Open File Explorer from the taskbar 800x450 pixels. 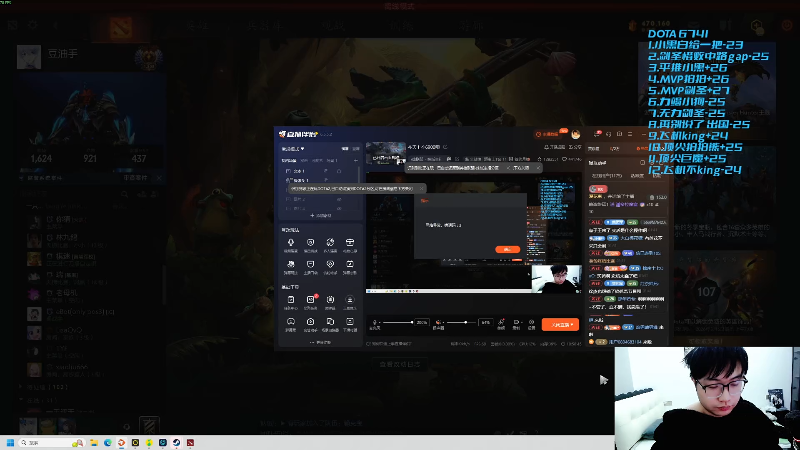click(x=94, y=442)
